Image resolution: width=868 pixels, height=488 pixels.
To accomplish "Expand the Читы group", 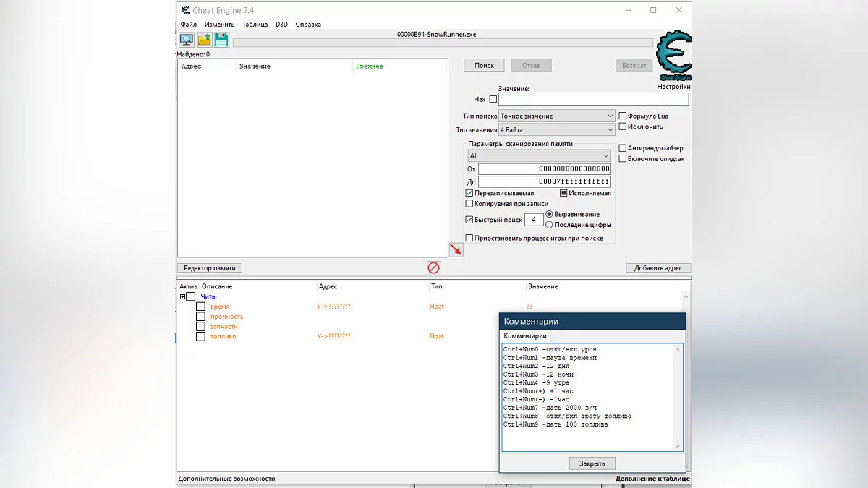I will coord(182,296).
